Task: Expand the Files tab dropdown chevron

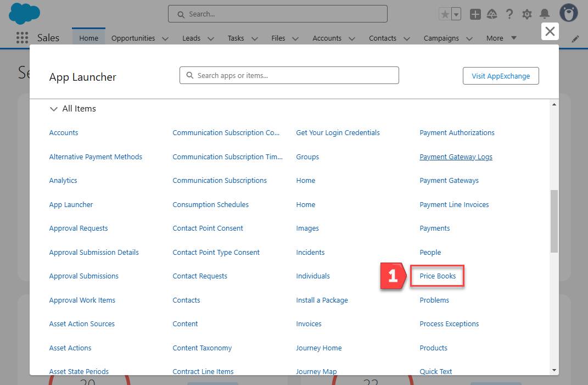Action: [x=295, y=38]
